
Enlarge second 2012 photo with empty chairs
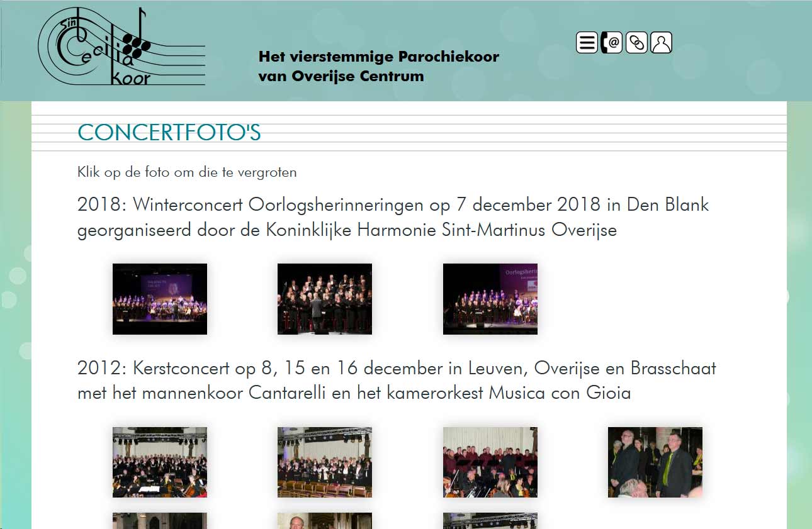pos(325,462)
